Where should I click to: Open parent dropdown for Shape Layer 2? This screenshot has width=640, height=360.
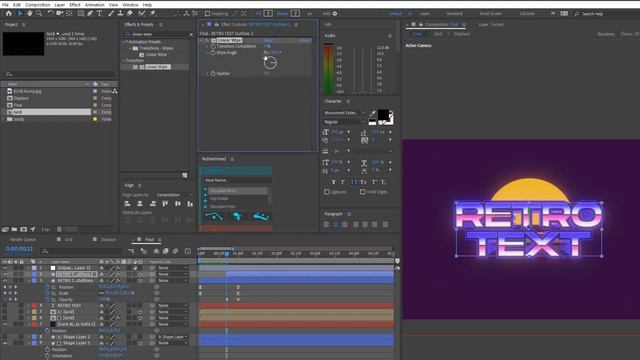tap(173, 337)
